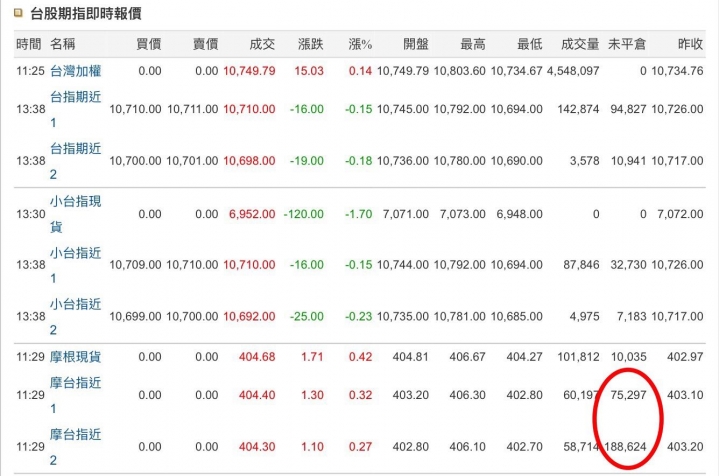
Task: Click the 昨收 column header
Action: coord(691,44)
